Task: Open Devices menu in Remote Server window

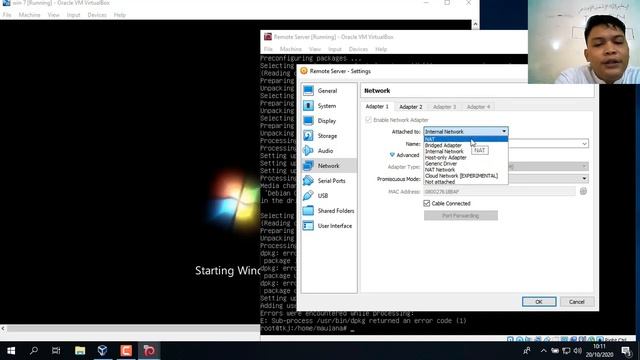Action: click(x=358, y=49)
